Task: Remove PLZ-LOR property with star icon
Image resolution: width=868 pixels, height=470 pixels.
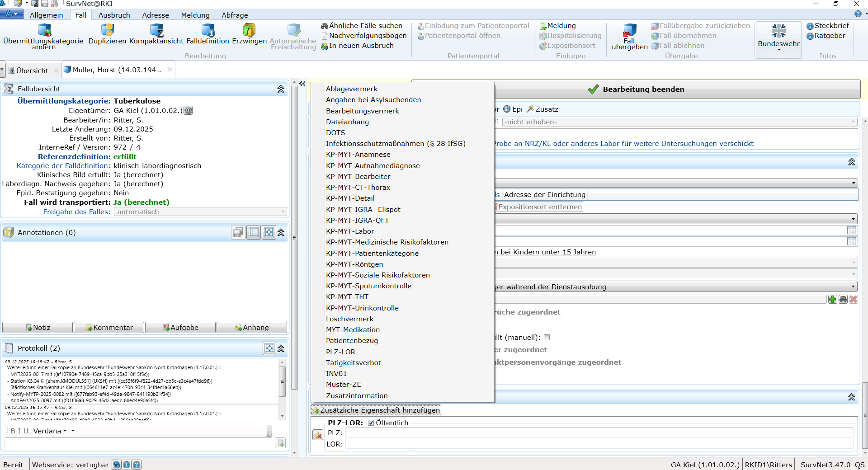Action: click(x=318, y=435)
